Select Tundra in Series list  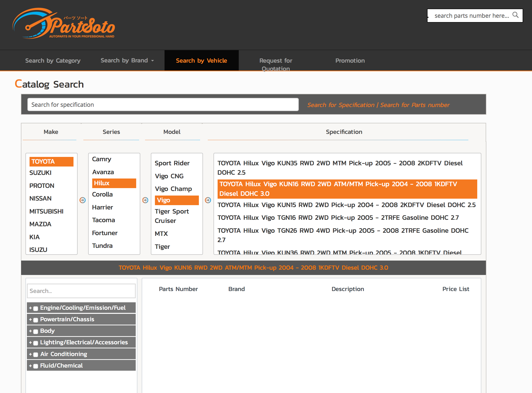[x=102, y=246]
